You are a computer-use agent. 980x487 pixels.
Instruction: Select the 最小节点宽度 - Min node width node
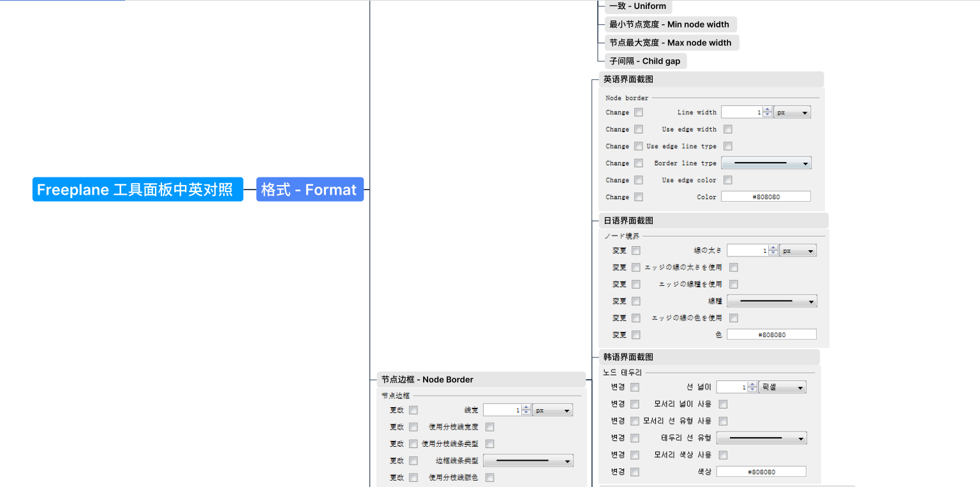[x=670, y=24]
